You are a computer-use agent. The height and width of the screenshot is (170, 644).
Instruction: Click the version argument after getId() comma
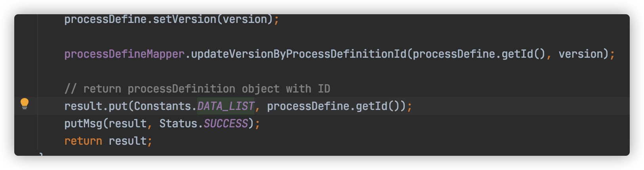(581, 54)
